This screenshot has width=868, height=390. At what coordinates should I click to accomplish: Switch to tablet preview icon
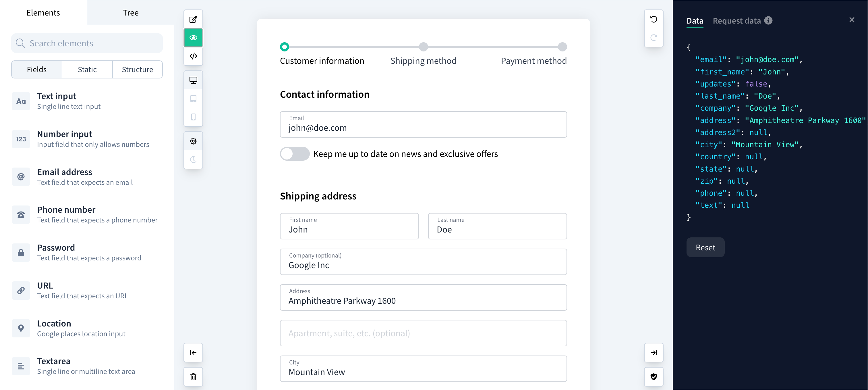pos(193,99)
